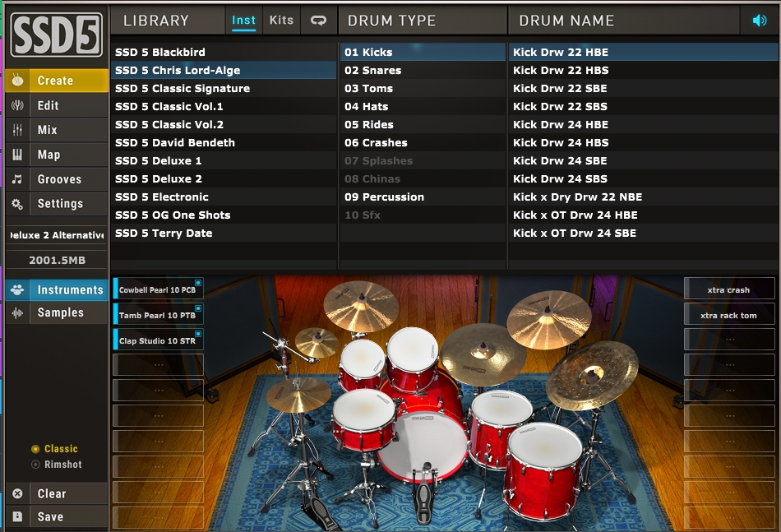The width and height of the screenshot is (781, 532).
Task: Choose the SSD 5 Terry Date library
Action: (224, 234)
